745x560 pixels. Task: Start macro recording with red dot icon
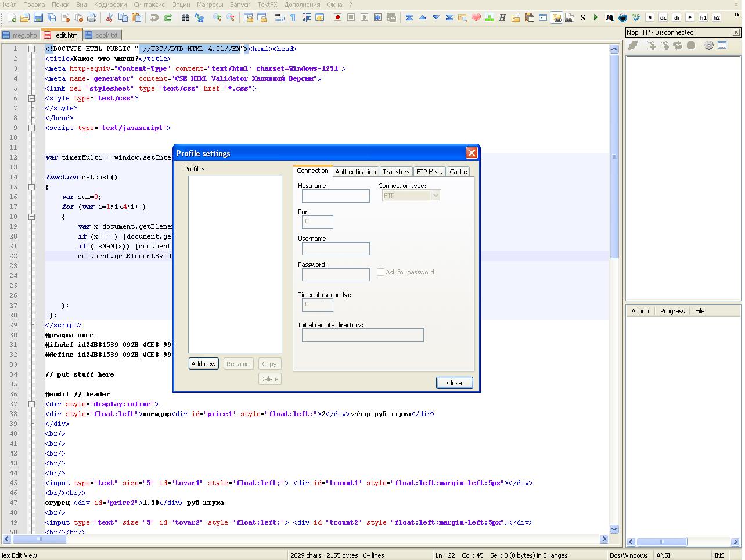click(x=337, y=18)
